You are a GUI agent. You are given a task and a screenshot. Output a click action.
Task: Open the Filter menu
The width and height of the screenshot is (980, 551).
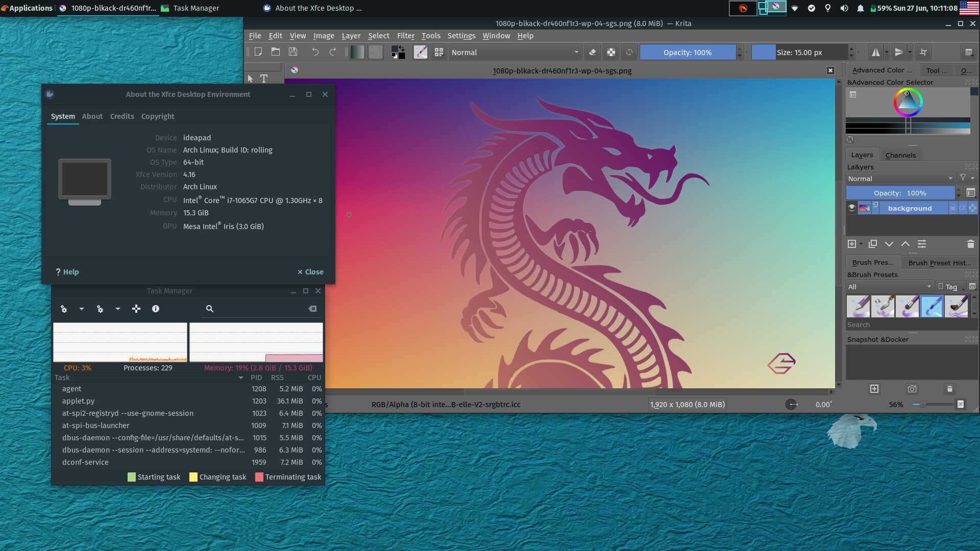tap(405, 36)
